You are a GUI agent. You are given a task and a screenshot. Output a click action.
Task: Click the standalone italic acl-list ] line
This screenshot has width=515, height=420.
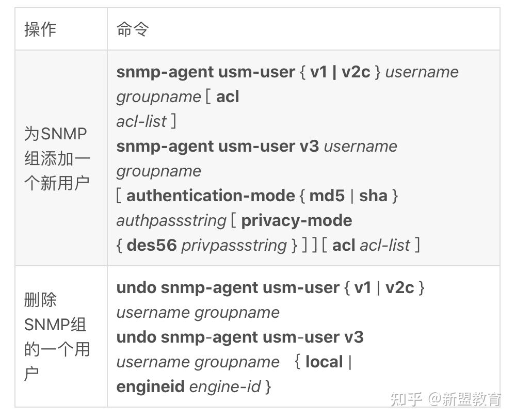point(146,121)
